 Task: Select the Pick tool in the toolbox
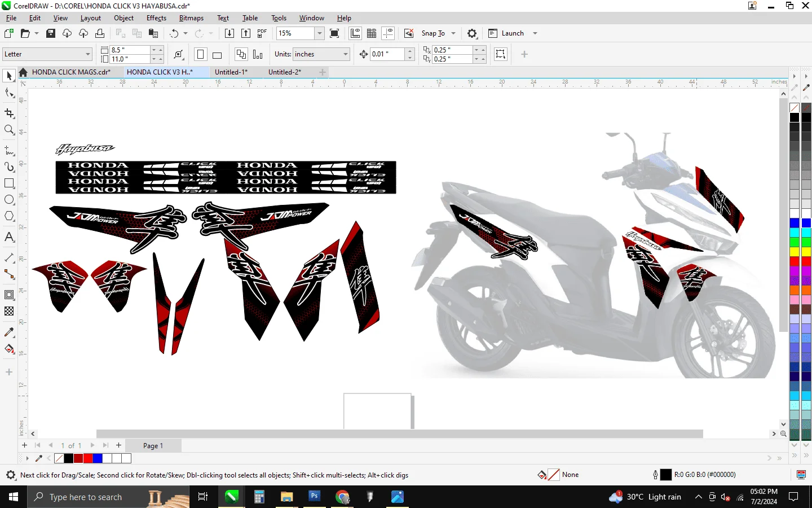(9, 76)
